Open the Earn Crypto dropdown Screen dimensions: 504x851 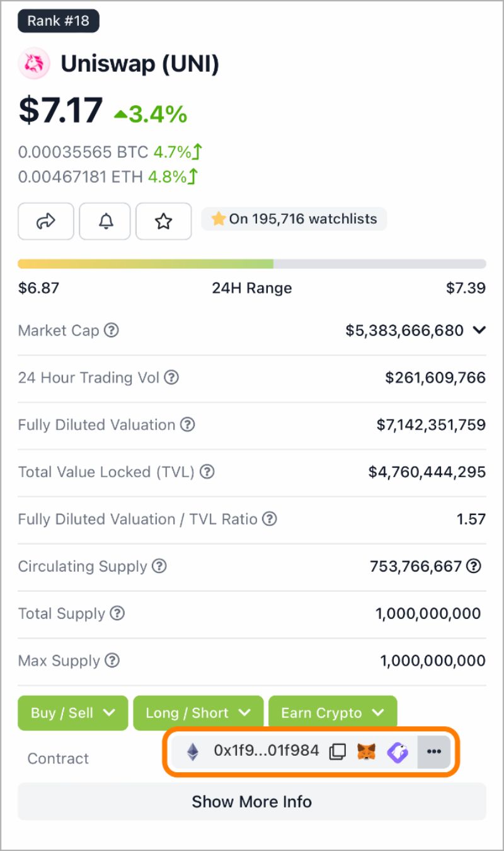pos(333,712)
